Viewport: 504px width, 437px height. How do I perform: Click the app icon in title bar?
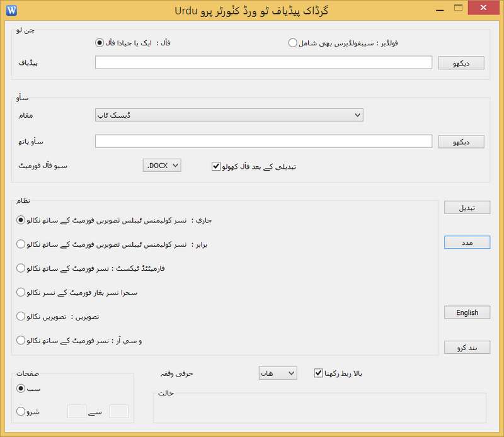coord(11,10)
